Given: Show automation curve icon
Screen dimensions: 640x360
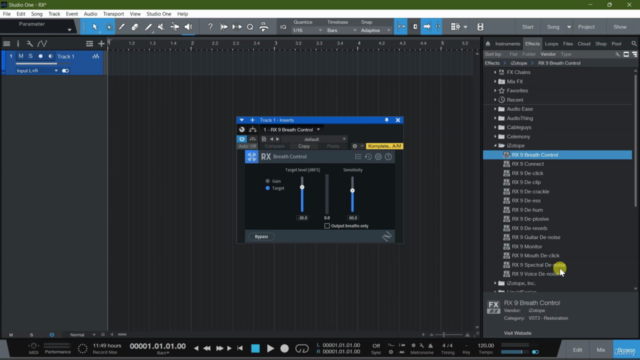Looking at the screenshot, I should 42,43.
